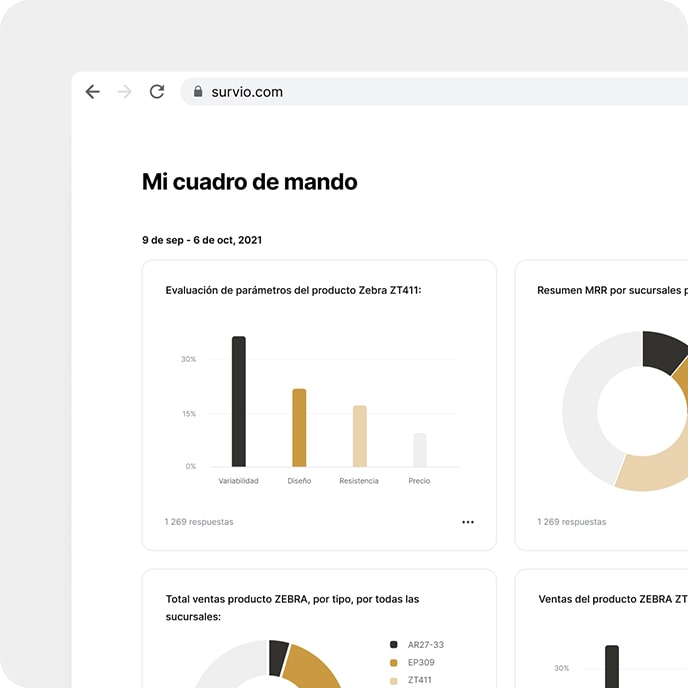
Task: Click the Diseño bar in chart
Action: point(299,427)
